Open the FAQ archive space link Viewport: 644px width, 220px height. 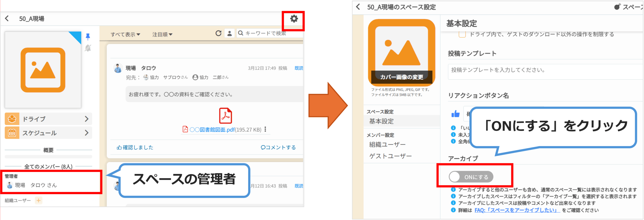[517, 210]
